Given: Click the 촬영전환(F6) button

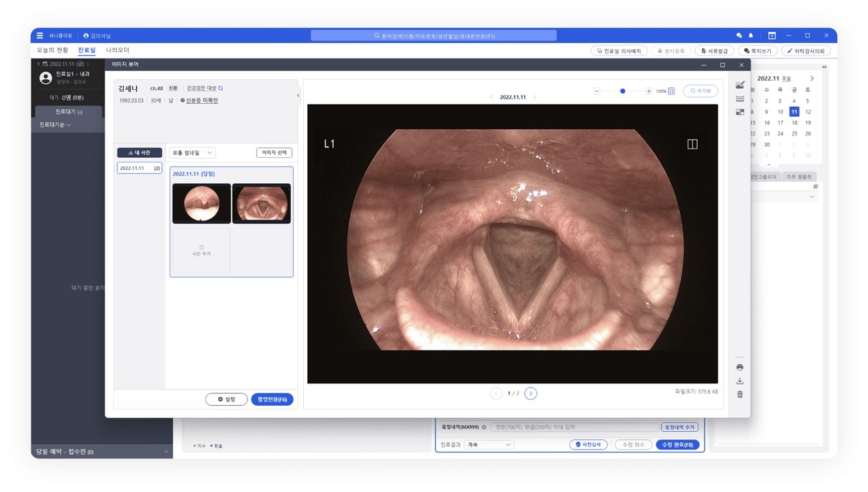Looking at the screenshot, I should (x=272, y=399).
